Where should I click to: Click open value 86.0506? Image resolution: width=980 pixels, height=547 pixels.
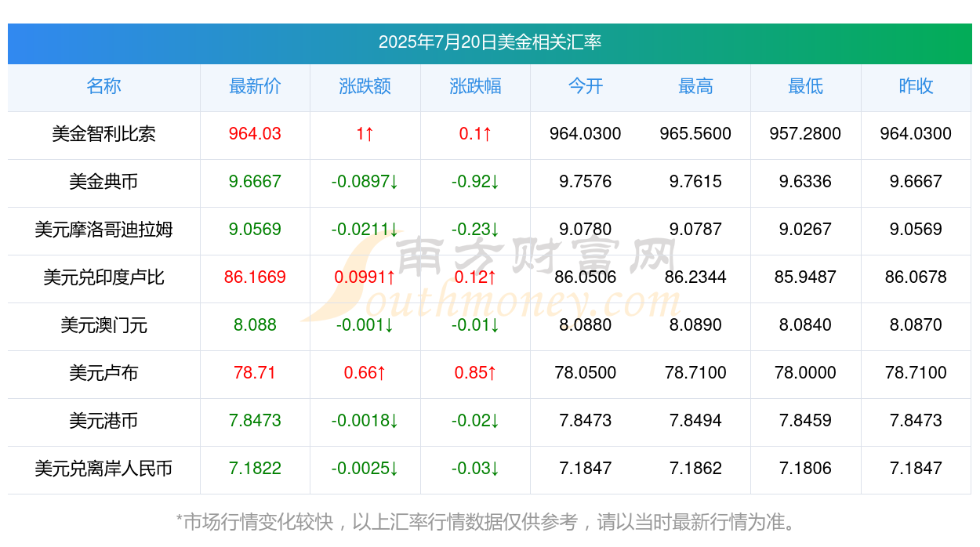(586, 277)
